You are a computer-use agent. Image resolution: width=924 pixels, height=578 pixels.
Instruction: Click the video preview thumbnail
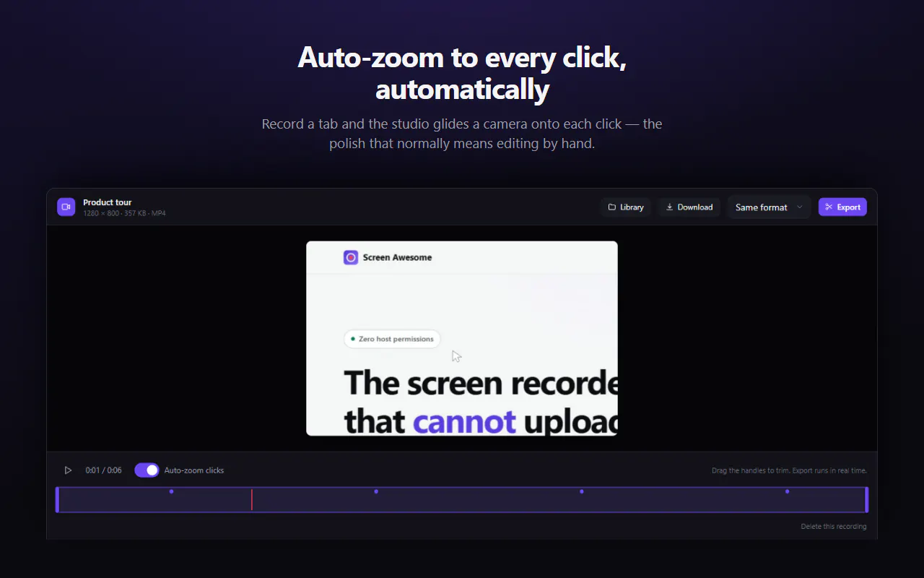pyautogui.click(x=462, y=338)
